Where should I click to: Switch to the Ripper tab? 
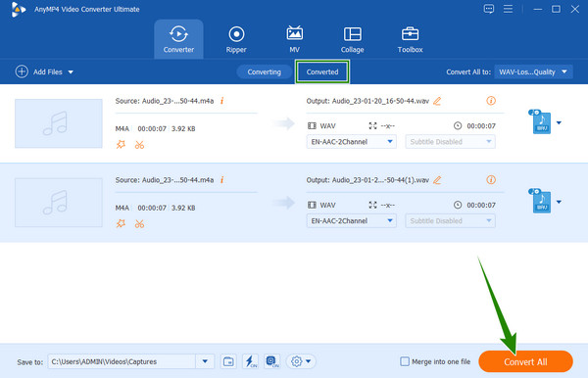click(236, 39)
